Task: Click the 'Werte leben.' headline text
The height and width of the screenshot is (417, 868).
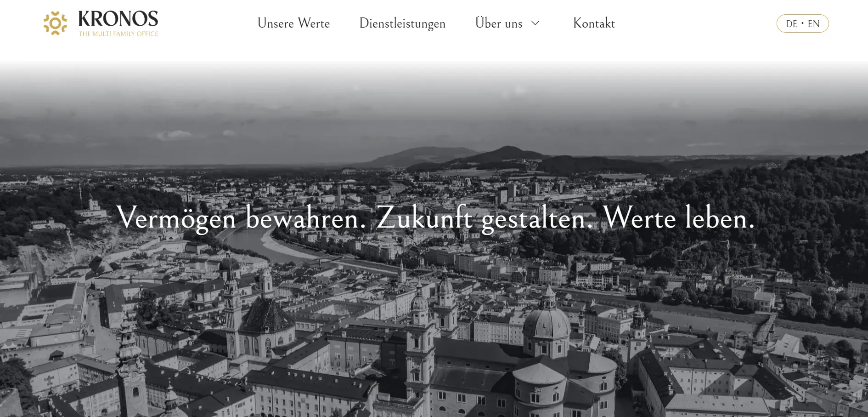Action: [x=679, y=218]
